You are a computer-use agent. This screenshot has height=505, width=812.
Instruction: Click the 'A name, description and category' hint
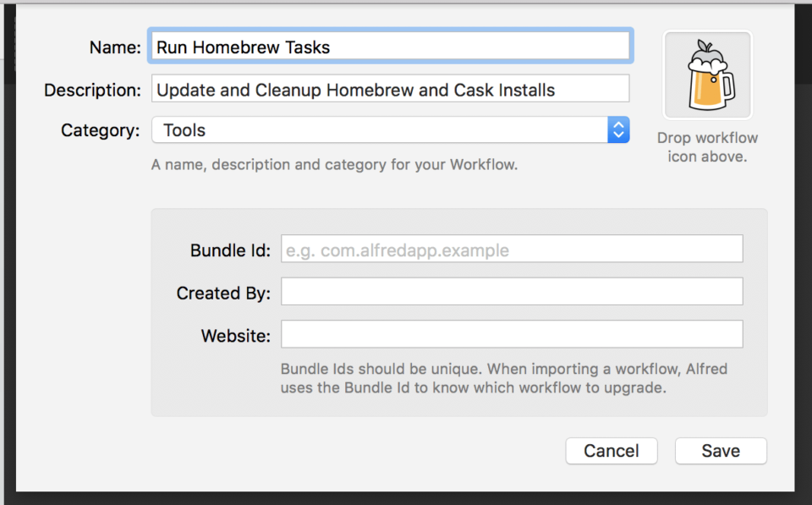[335, 165]
